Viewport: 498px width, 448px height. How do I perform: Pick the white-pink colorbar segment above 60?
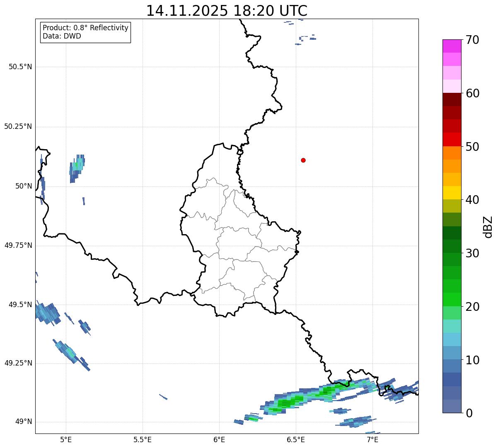[452, 86]
